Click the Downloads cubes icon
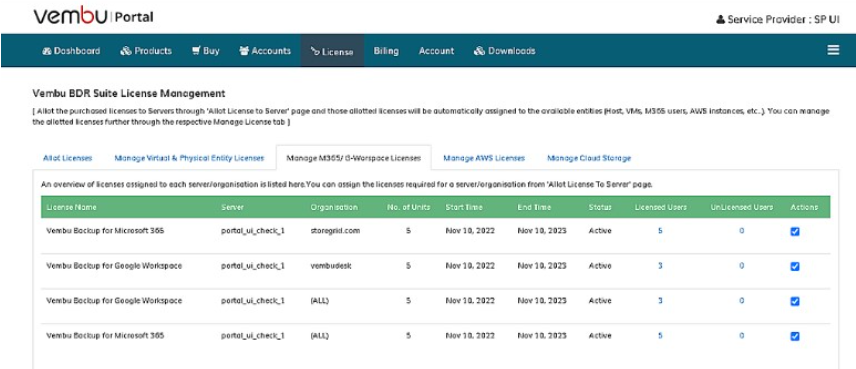Viewport: 856px width, 369px height. 479,51
